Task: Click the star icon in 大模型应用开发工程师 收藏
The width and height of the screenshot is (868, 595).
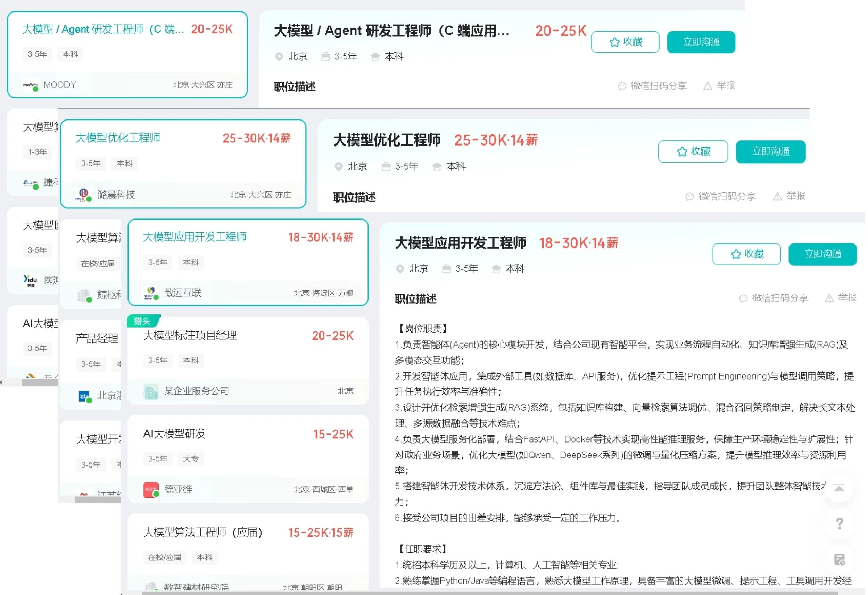Action: pyautogui.click(x=736, y=254)
